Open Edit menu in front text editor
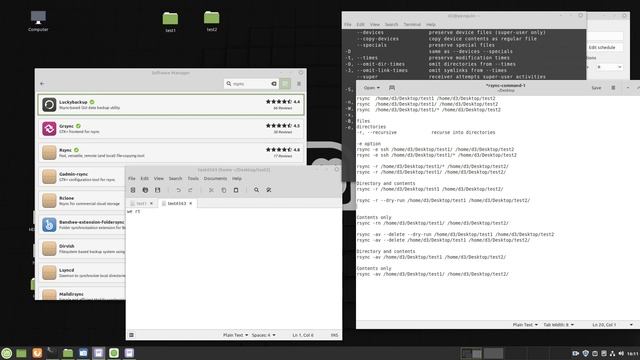 pyautogui.click(x=144, y=178)
